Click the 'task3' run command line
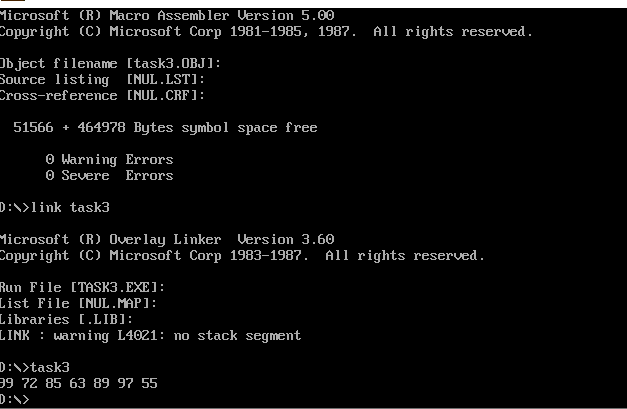This screenshot has width=627, height=409. (39, 368)
